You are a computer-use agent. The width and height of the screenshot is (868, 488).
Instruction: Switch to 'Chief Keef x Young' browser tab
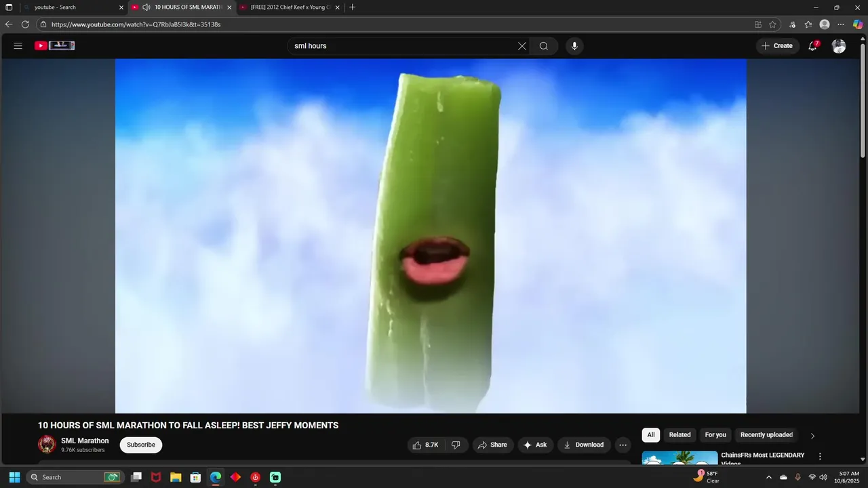click(289, 7)
